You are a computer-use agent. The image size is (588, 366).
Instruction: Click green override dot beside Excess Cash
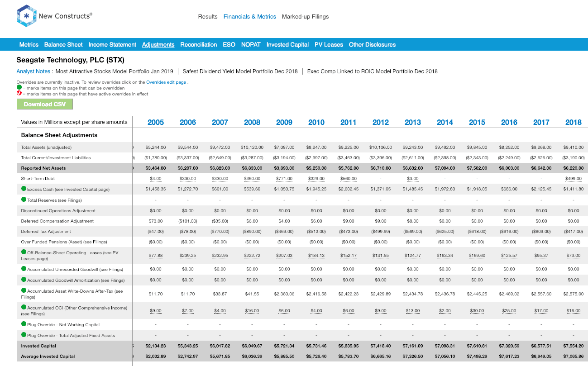(x=24, y=189)
